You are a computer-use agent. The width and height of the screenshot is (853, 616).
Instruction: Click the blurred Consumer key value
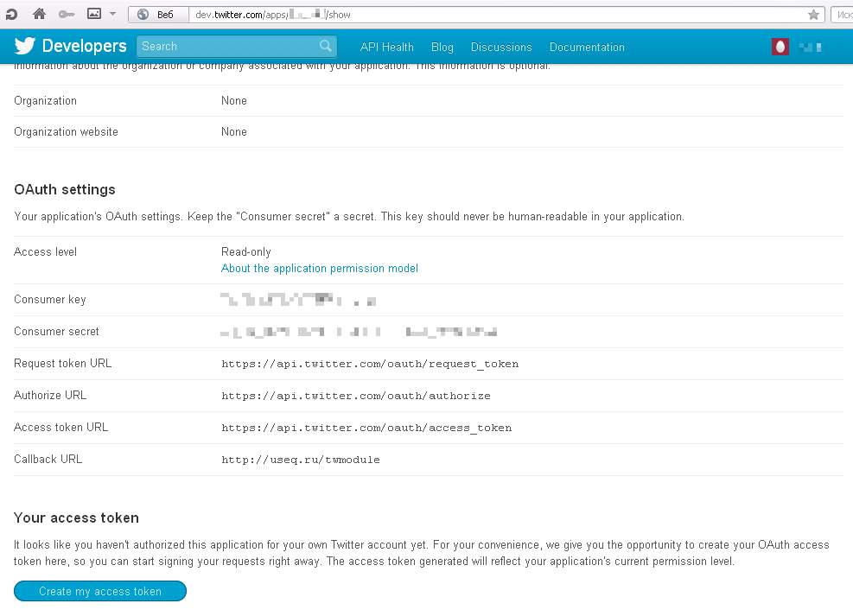click(x=298, y=300)
